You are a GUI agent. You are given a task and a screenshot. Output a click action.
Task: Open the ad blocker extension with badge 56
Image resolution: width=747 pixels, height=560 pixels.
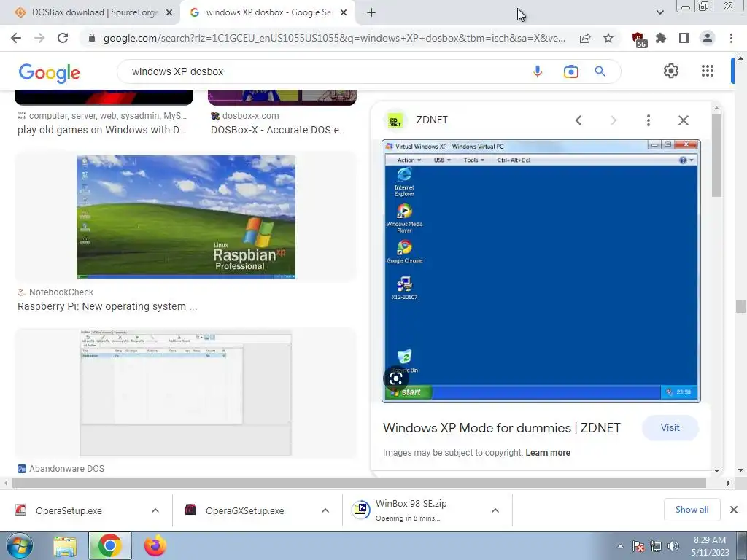point(638,39)
